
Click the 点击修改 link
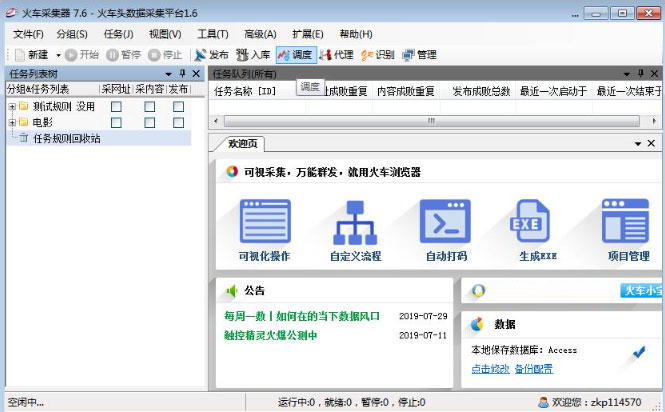(490, 369)
